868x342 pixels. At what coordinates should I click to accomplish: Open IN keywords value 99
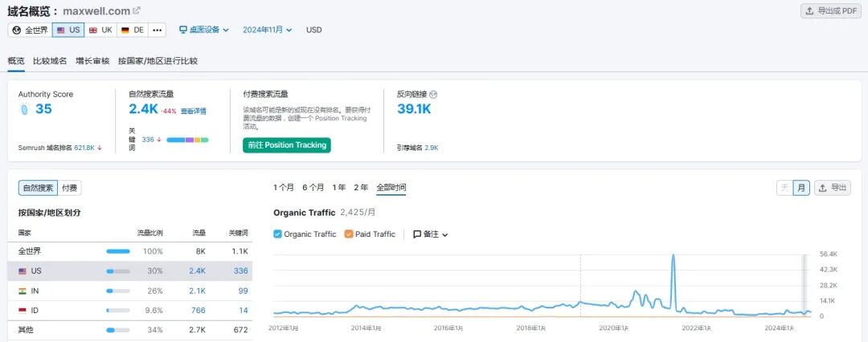tap(243, 291)
